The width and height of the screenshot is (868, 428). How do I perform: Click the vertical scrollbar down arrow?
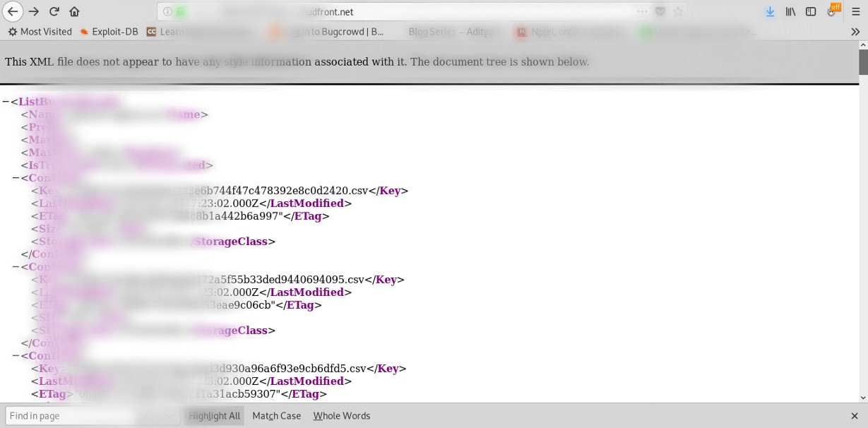pos(863,398)
